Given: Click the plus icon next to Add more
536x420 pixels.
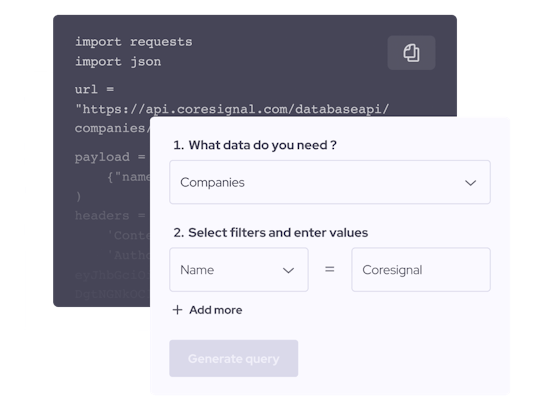Looking at the screenshot, I should pos(177,310).
